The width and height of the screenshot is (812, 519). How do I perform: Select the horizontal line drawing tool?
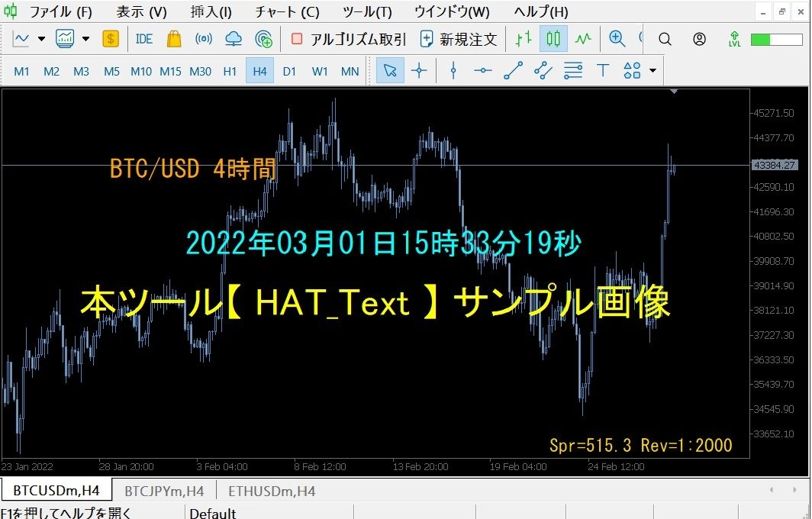pyautogui.click(x=482, y=70)
